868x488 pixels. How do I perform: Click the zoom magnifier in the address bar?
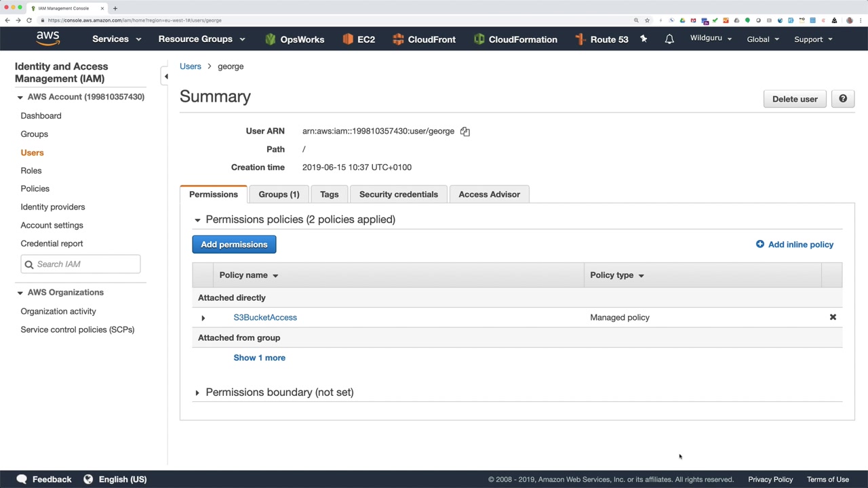[x=636, y=20]
